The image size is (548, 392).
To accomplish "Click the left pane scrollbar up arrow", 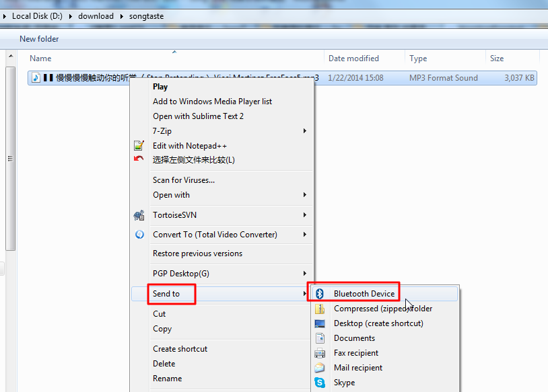I will pos(11,56).
